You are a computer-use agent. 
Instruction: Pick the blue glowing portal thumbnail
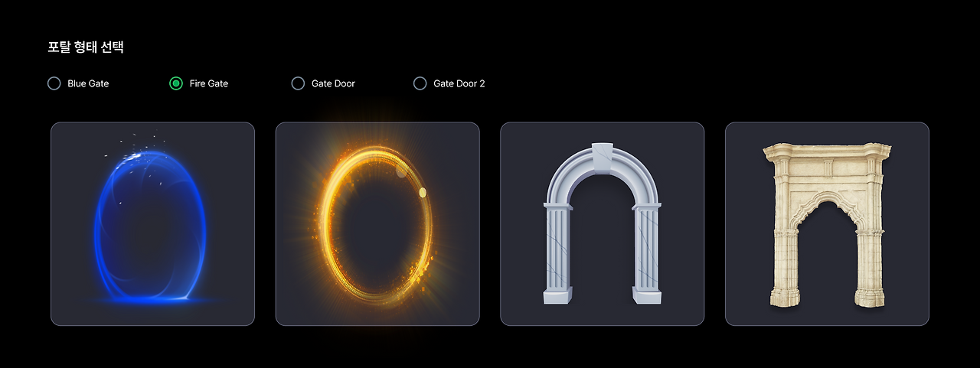coord(152,224)
